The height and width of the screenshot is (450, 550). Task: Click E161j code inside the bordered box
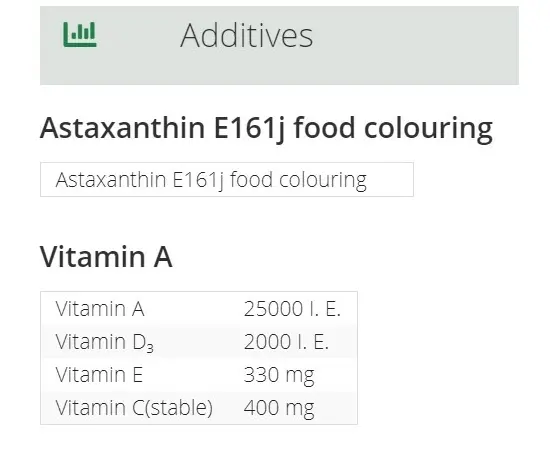coord(198,181)
